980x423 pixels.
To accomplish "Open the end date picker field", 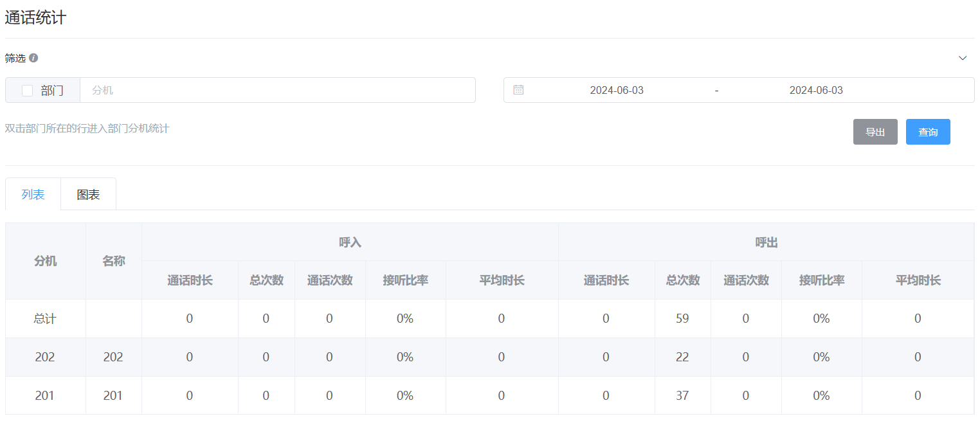I will [x=815, y=91].
